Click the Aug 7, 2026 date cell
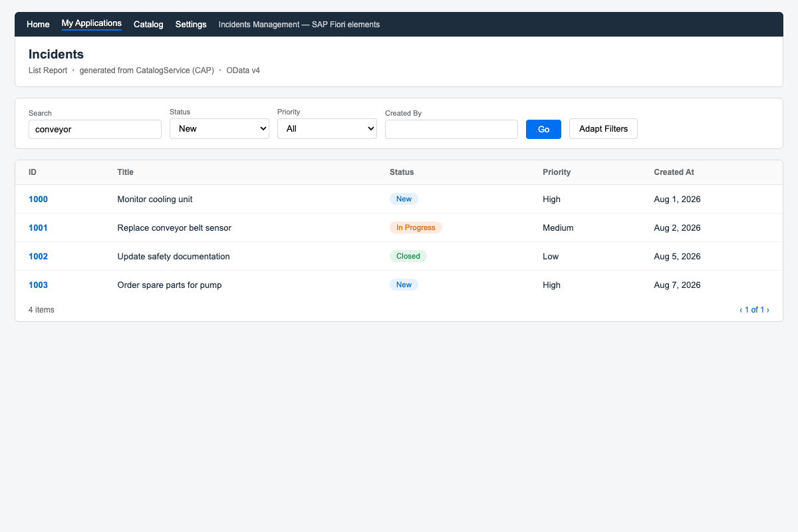The height and width of the screenshot is (532, 798). pos(677,285)
